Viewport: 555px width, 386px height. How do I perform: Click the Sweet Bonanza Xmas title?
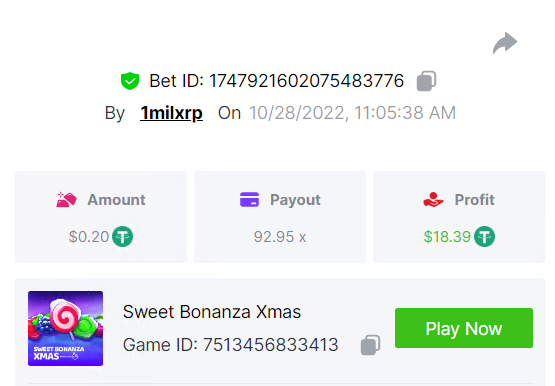coord(212,312)
